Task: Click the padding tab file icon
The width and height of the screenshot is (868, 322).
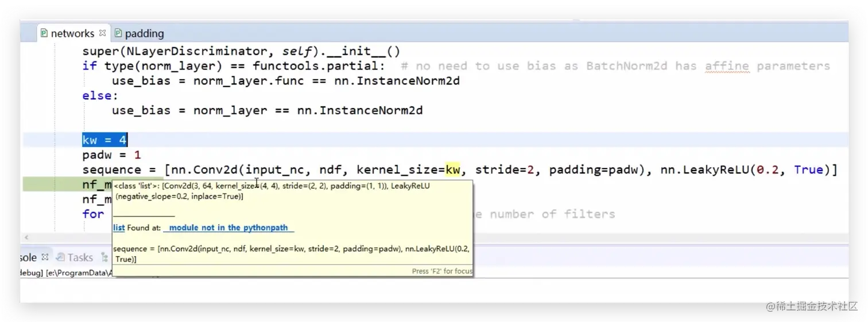Action: 118,33
